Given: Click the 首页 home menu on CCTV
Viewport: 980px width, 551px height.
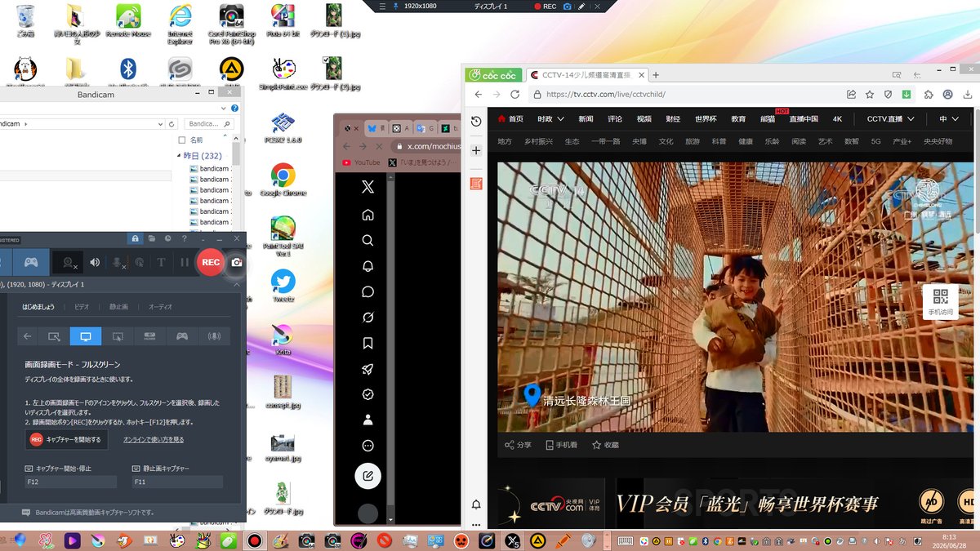Looking at the screenshot, I should point(510,118).
